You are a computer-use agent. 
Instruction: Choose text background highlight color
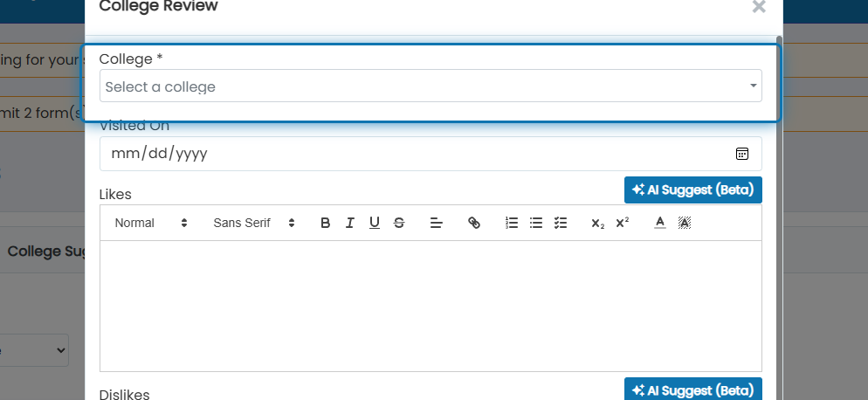tap(685, 223)
